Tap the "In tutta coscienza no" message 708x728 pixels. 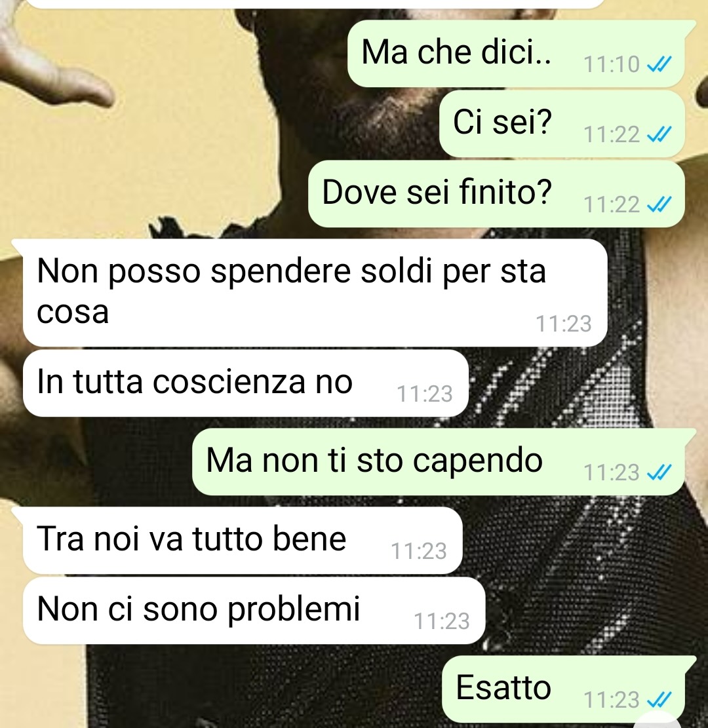click(246, 383)
